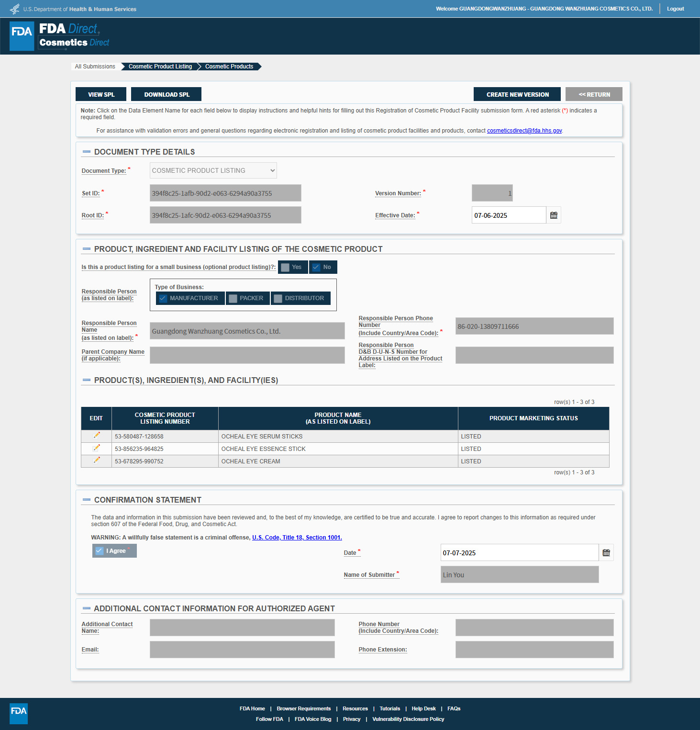Image resolution: width=700 pixels, height=730 pixels.
Task: Click the Name of Submitter field
Action: click(x=520, y=574)
